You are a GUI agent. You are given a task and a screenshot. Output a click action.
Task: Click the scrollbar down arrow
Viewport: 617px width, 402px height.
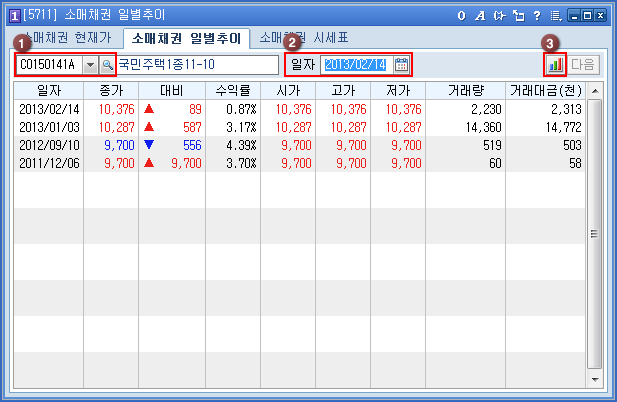594,380
